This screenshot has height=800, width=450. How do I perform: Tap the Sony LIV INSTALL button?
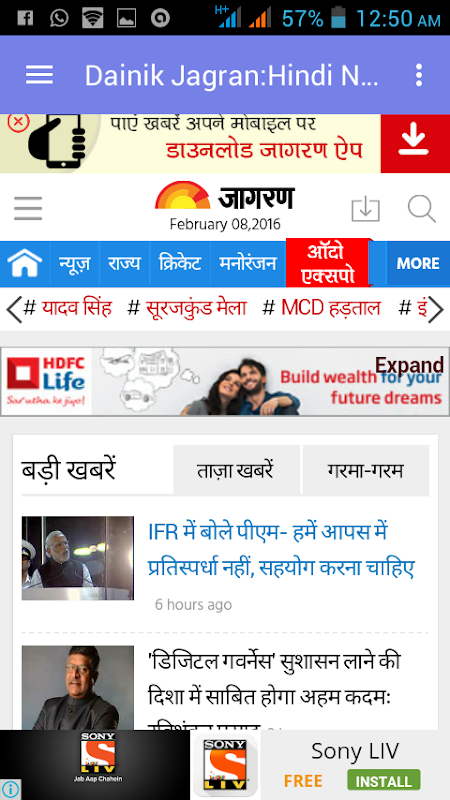383,781
